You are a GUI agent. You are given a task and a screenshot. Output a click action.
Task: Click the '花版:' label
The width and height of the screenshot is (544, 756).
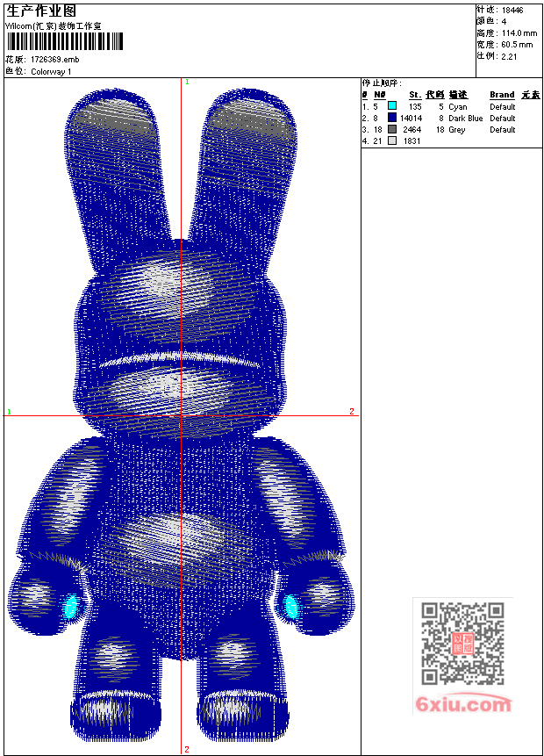(x=16, y=60)
